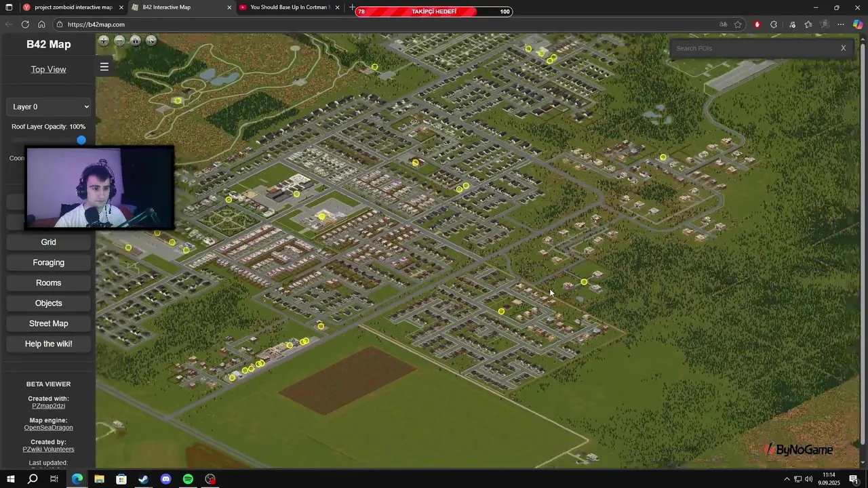
Task: Click the Top View link
Action: tap(48, 69)
